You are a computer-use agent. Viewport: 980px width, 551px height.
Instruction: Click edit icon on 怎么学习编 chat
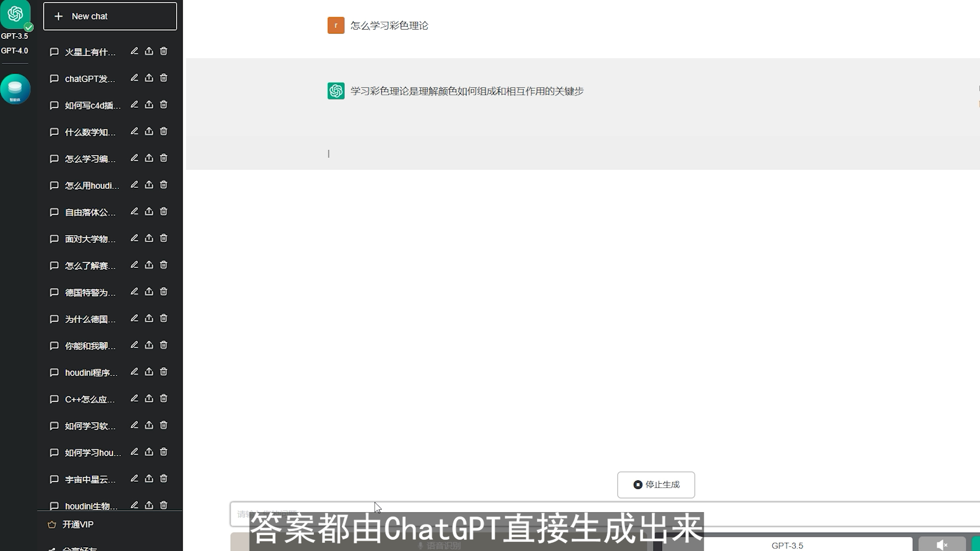[134, 158]
